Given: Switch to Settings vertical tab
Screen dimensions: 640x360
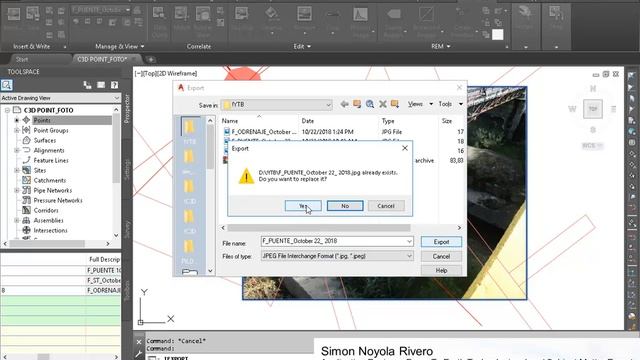Looking at the screenshot, I should tap(127, 169).
